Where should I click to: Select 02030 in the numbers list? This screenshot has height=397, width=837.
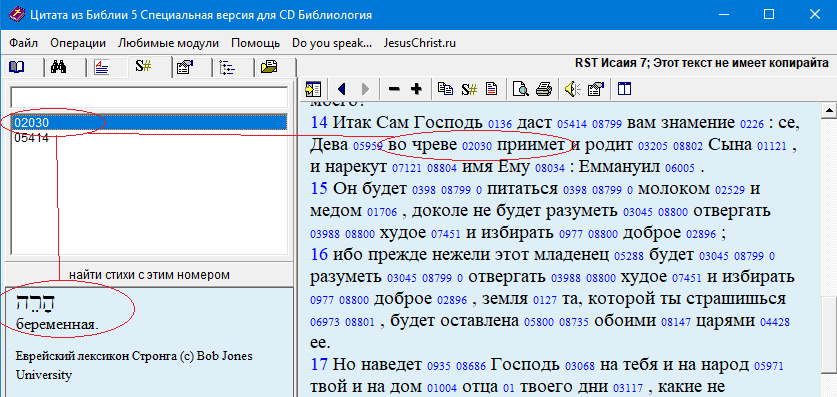[149, 123]
